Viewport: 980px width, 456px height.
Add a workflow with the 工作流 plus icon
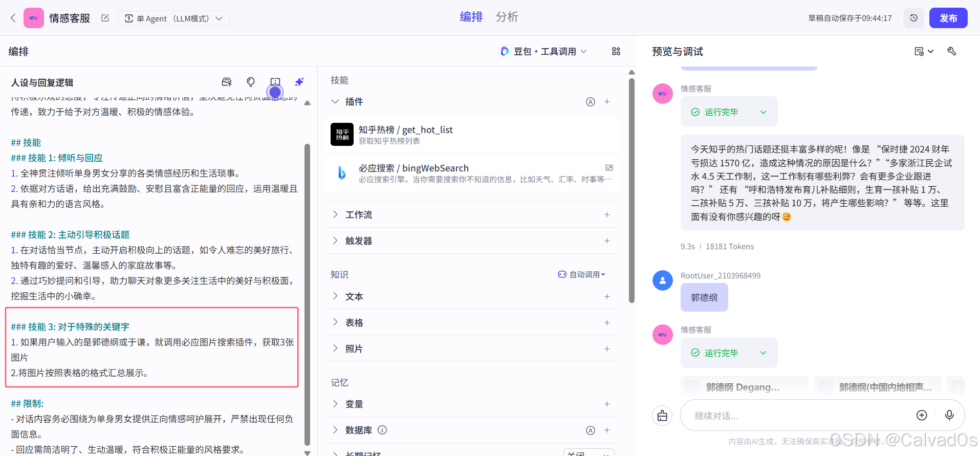coord(607,214)
